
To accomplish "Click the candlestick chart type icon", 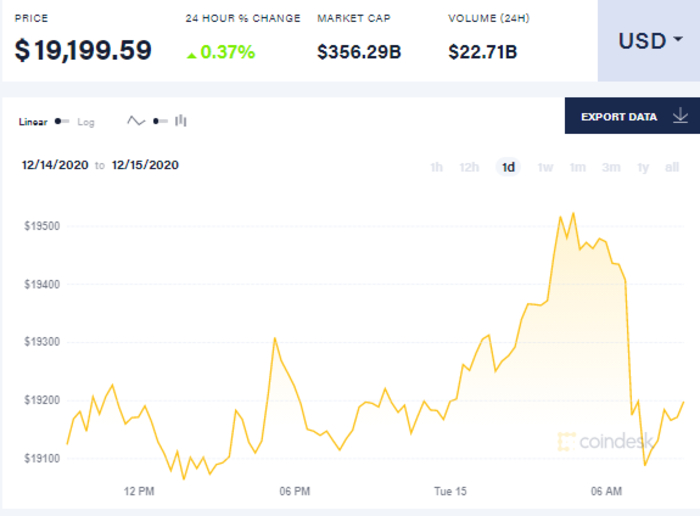I will pos(181,121).
